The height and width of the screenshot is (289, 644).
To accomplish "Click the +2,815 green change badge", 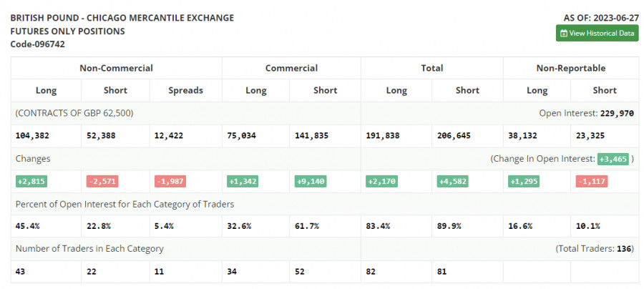I will tap(28, 182).
